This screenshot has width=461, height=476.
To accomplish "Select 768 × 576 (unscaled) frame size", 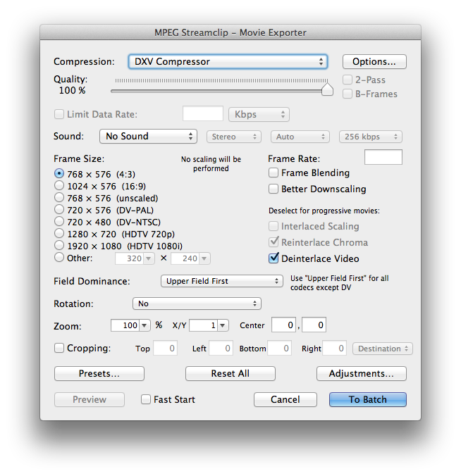I will [59, 198].
